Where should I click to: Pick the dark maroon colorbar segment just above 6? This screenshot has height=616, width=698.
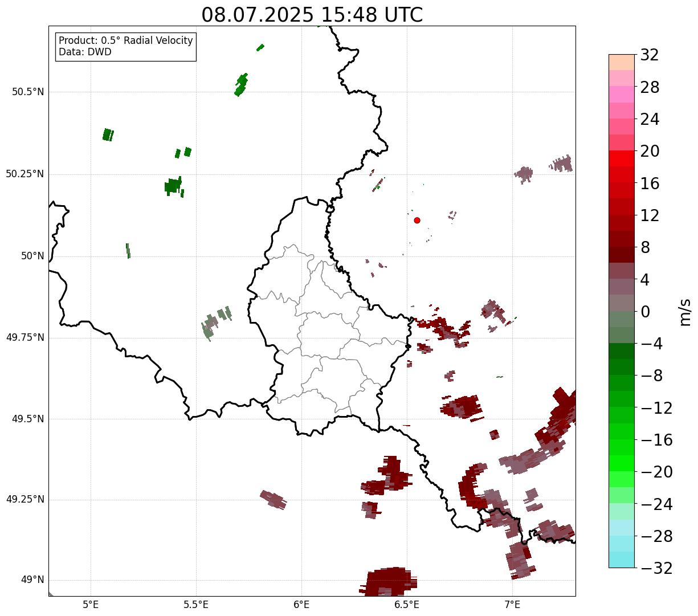(x=622, y=255)
